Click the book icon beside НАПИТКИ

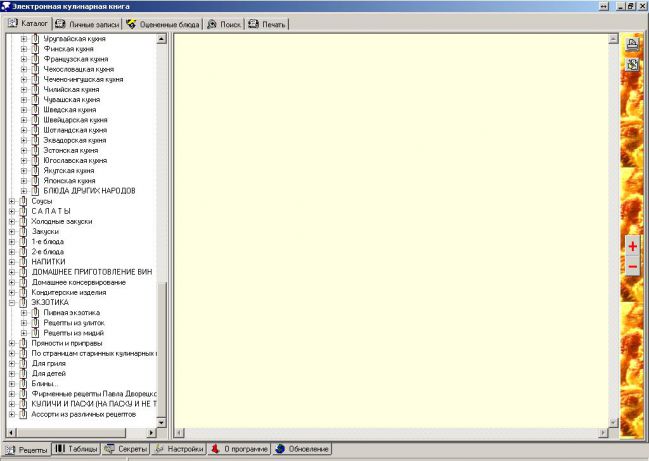[x=22, y=262]
